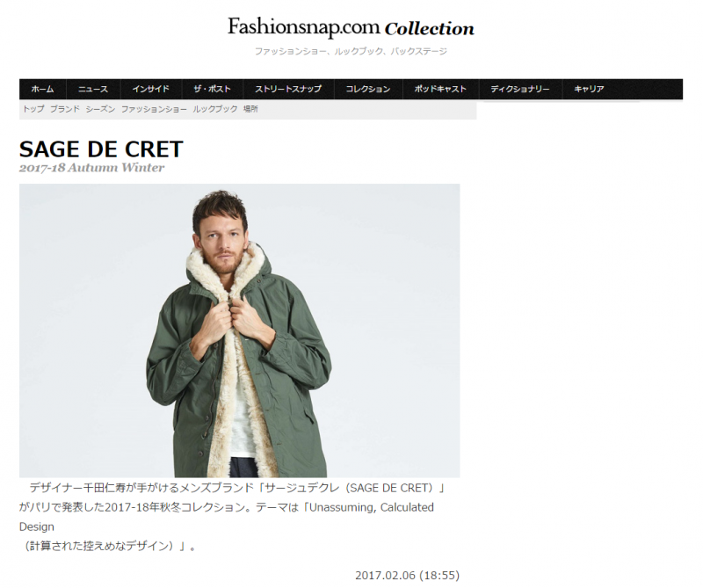The height and width of the screenshot is (588, 703).
Task: Open the ポッドキャスト menu item
Action: [x=440, y=89]
